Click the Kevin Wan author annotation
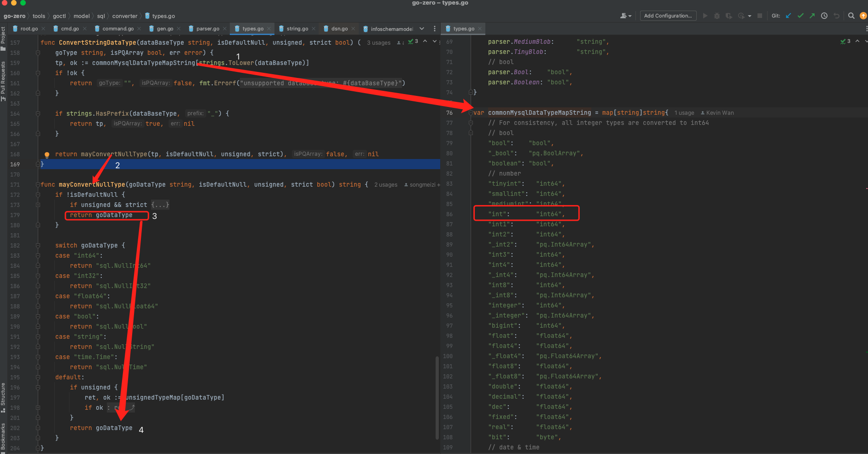Screen dimensions: 868x454 click(717, 113)
